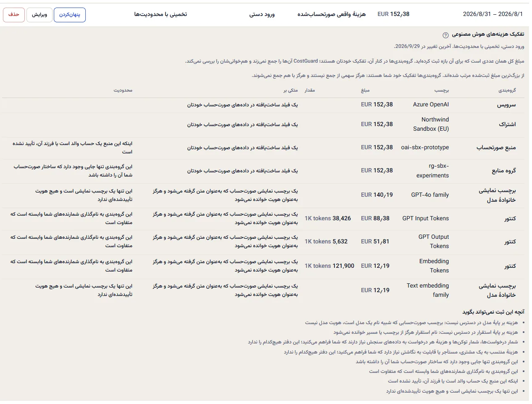The width and height of the screenshot is (532, 404).
Task: Click the amount EUR 140٫19
Action: pos(377,195)
